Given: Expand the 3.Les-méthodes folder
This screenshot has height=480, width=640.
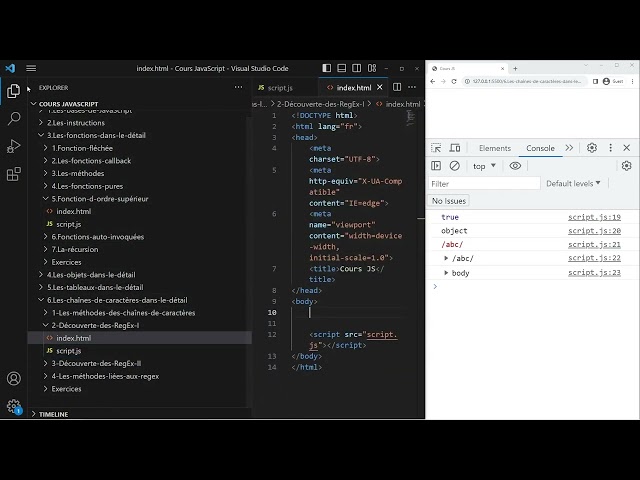Looking at the screenshot, I should click(x=78, y=173).
